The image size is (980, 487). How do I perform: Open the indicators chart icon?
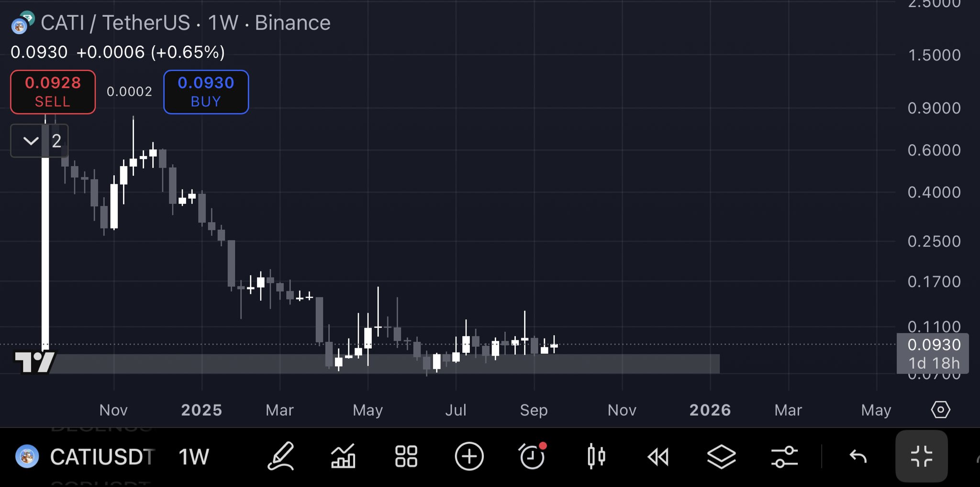tap(343, 456)
